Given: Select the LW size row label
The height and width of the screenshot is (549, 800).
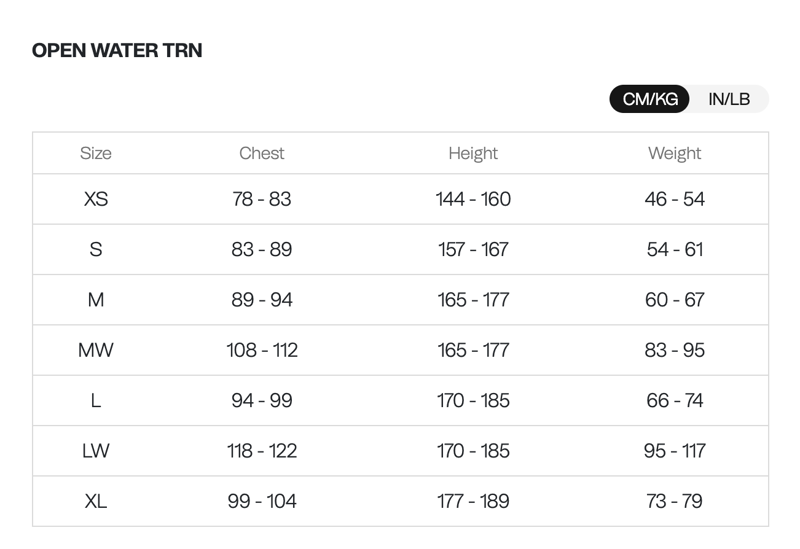Looking at the screenshot, I should (x=96, y=451).
